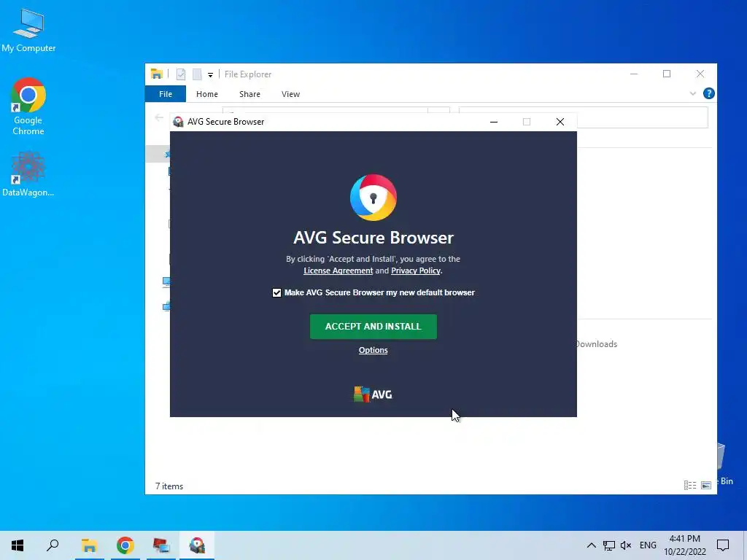Open the notification center icon
Screen dimensions: 747x560
(723, 545)
